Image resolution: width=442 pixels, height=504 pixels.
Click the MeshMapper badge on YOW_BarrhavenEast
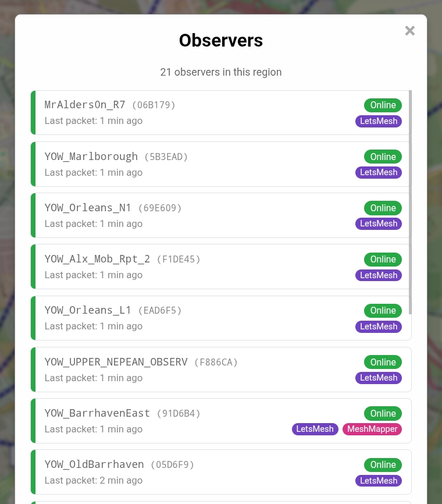[372, 429]
